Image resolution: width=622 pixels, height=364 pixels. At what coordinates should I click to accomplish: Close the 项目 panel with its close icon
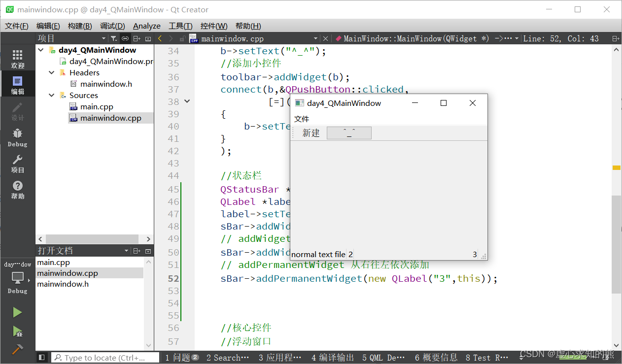[x=148, y=38]
